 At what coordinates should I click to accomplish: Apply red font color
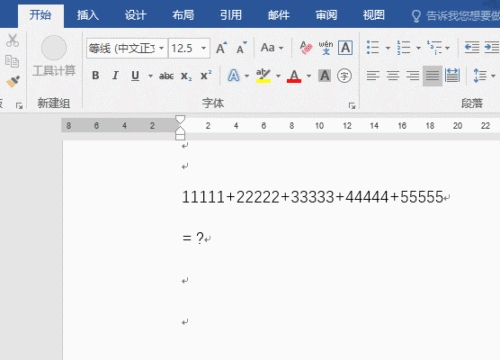(x=294, y=76)
